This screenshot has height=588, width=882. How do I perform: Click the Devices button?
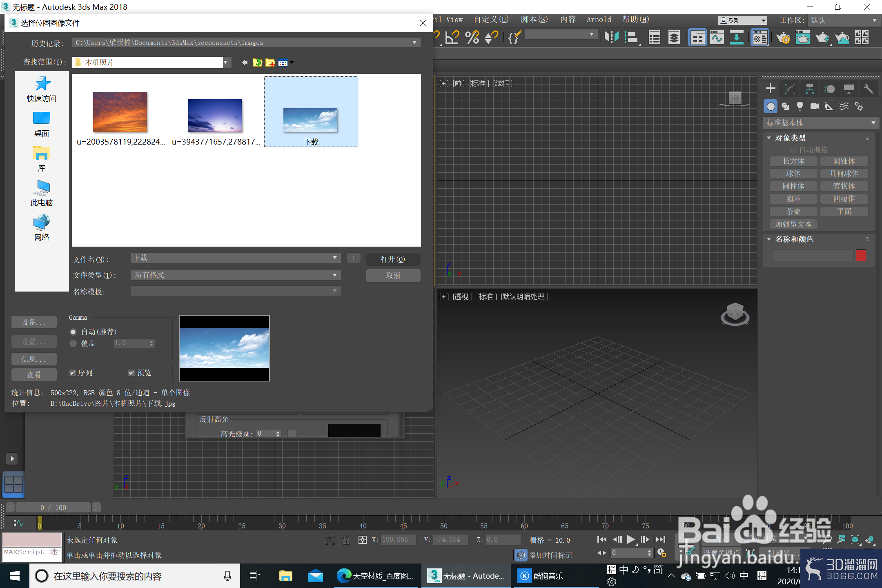(x=34, y=322)
